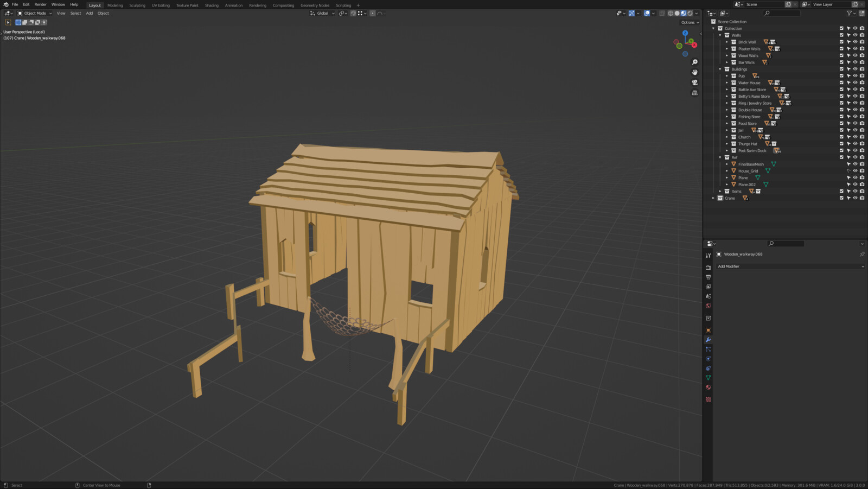This screenshot has height=489, width=868.
Task: Open the Object properties tab
Action: tap(708, 330)
